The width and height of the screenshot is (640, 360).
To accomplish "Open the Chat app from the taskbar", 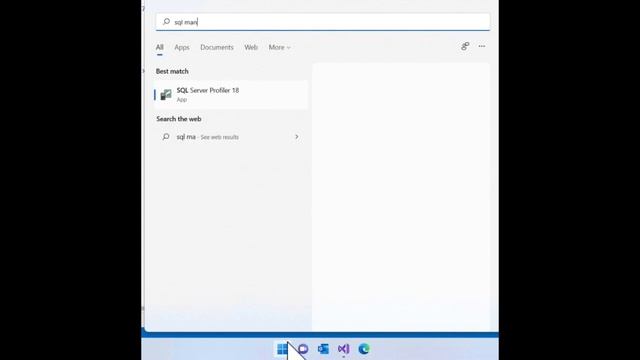I will click(303, 349).
